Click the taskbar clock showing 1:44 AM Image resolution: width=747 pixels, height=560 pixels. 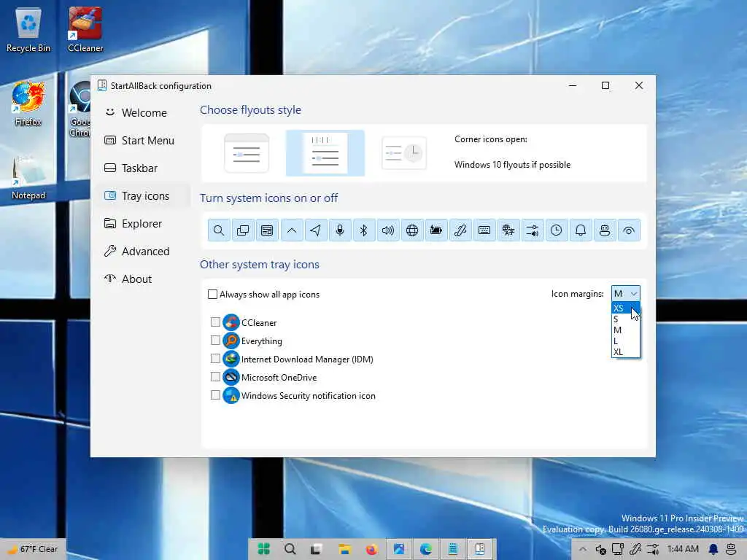[x=683, y=549]
